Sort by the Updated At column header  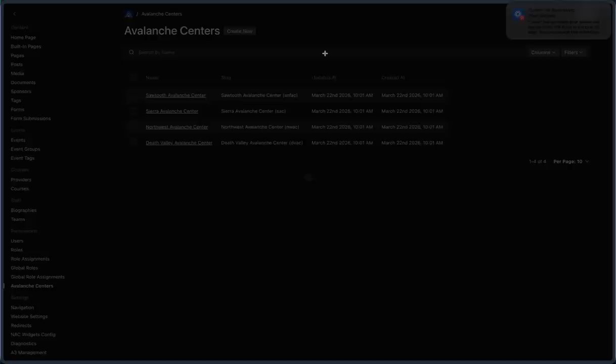324,77
